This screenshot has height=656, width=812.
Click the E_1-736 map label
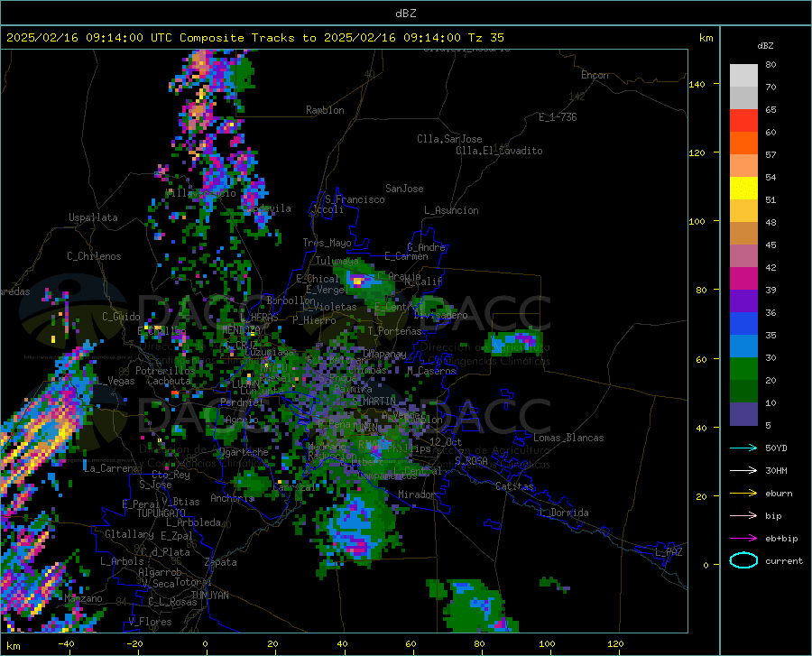point(558,117)
